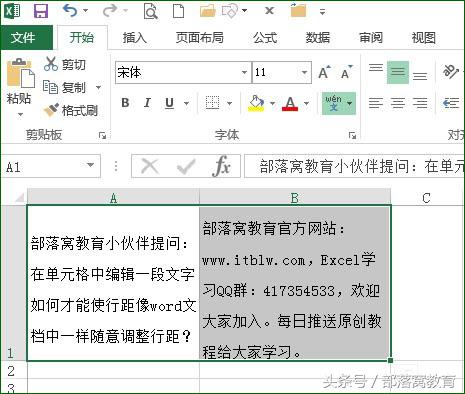Expand the Undo history dropdown arrow
The image size is (465, 394).
pyautogui.click(x=86, y=11)
